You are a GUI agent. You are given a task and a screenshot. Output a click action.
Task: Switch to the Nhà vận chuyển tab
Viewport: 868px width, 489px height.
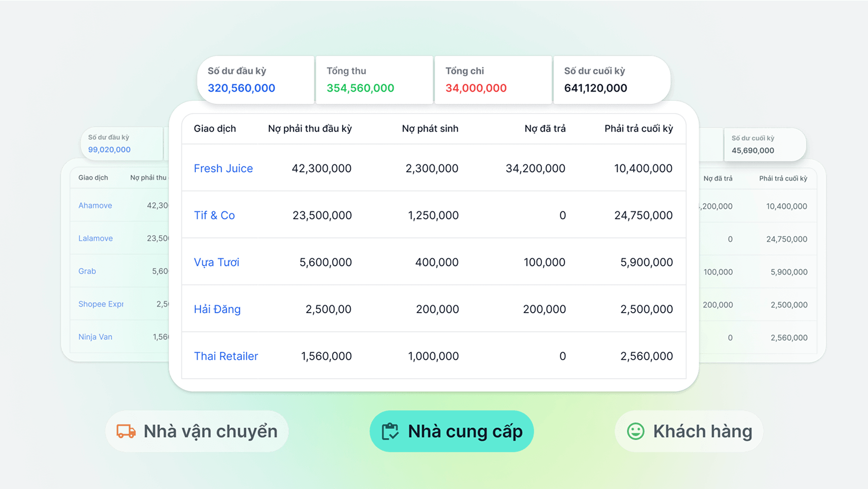pos(197,431)
